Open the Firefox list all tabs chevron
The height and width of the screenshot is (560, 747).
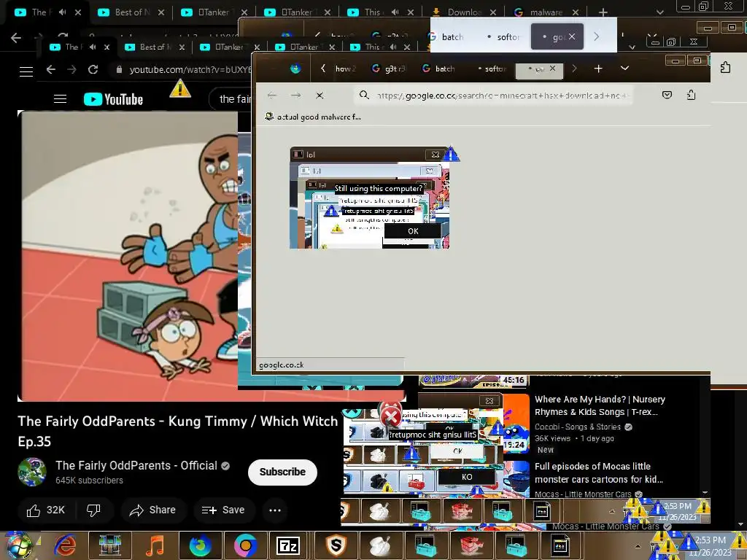click(x=624, y=68)
